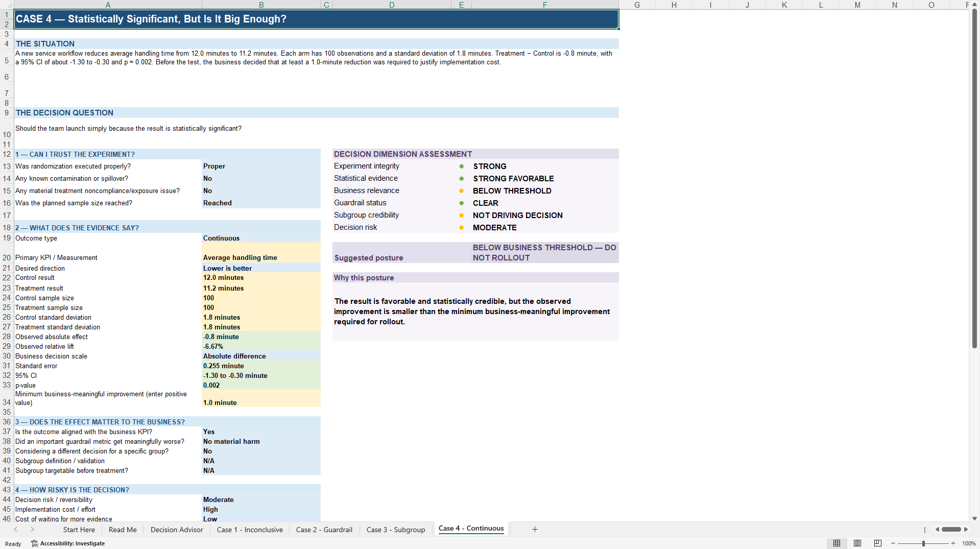Select column H header
Viewport: 980px width, 549px height.
click(674, 5)
